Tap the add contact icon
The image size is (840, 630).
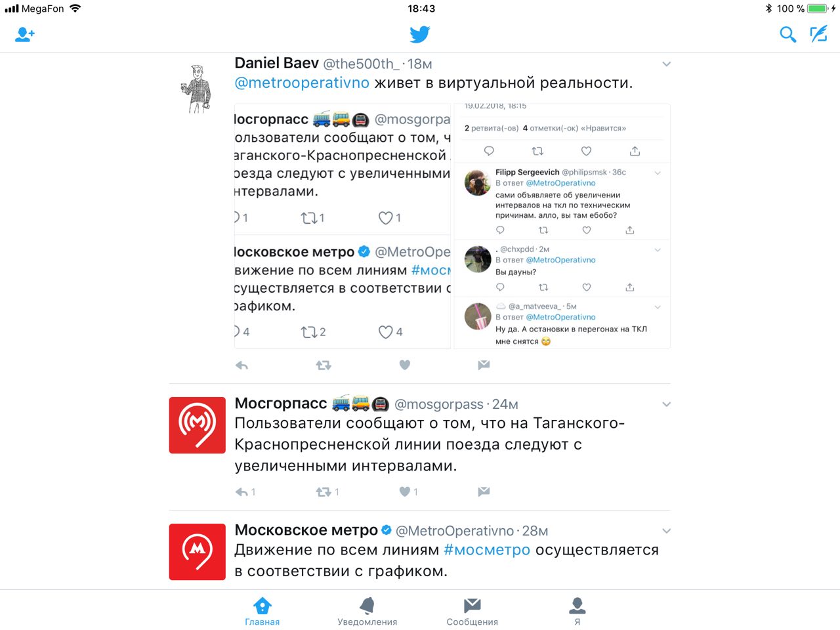tap(25, 34)
